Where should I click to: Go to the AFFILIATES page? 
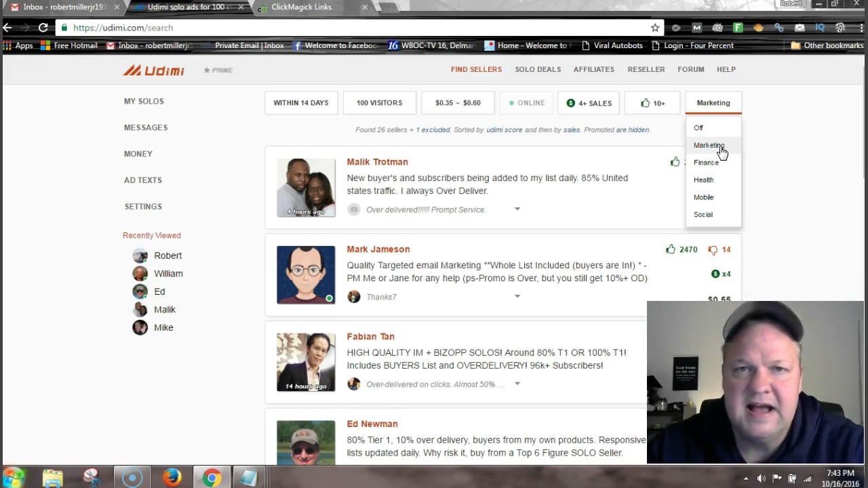click(x=594, y=69)
